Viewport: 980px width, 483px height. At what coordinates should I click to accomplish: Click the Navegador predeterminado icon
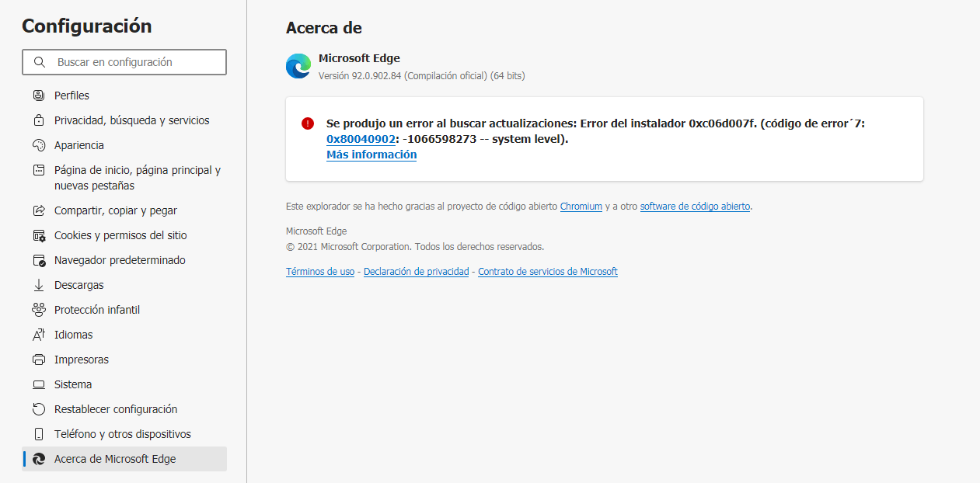point(39,260)
